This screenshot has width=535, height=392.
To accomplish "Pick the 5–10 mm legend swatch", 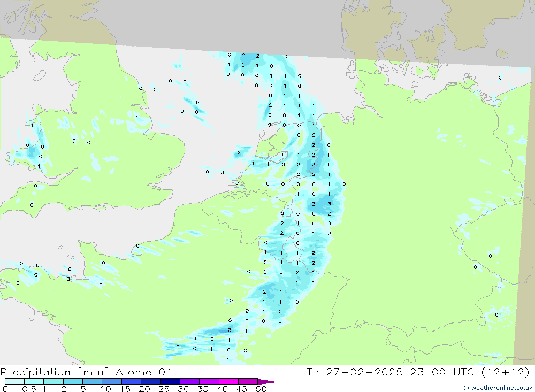I will coord(93,381).
